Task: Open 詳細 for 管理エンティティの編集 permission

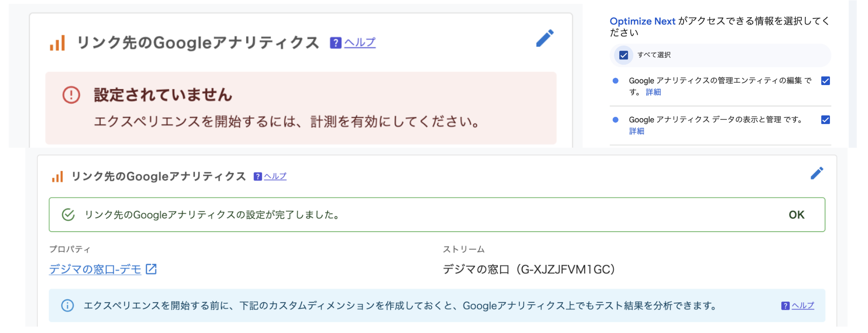Action: [653, 92]
